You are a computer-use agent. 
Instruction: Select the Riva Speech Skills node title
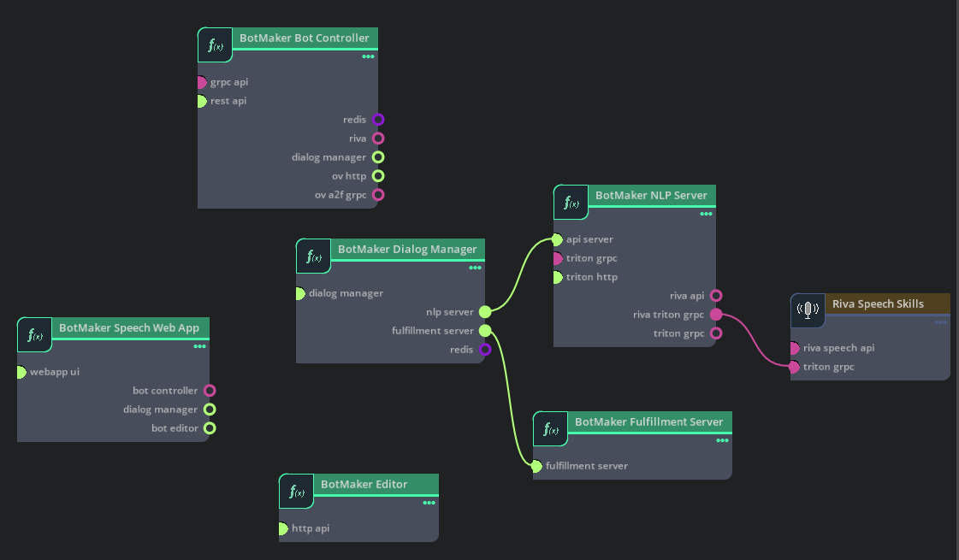878,304
